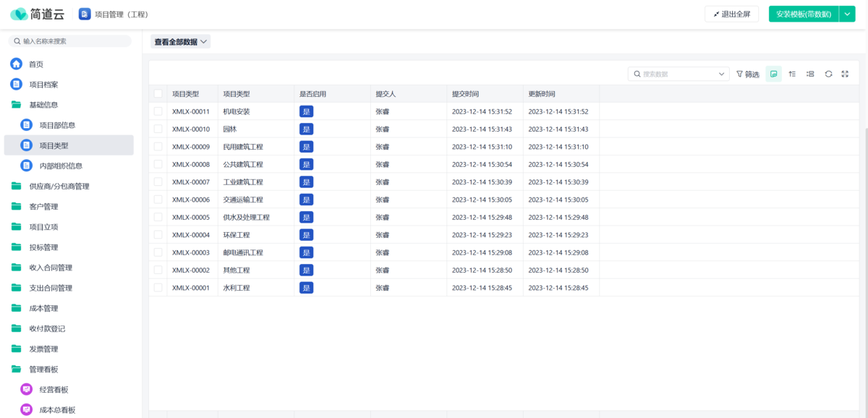The image size is (868, 418).
Task: Select 项目部信息 in the sidebar
Action: coord(56,125)
